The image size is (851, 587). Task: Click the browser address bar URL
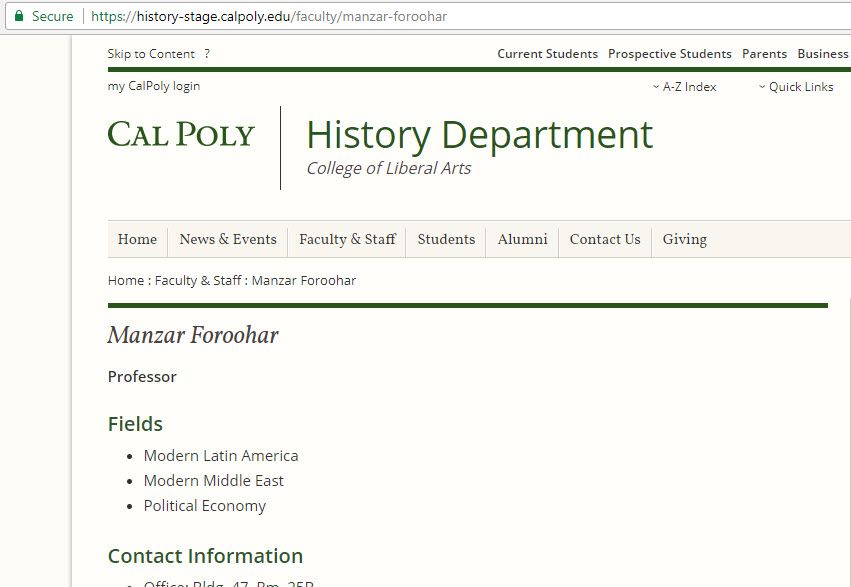point(270,17)
